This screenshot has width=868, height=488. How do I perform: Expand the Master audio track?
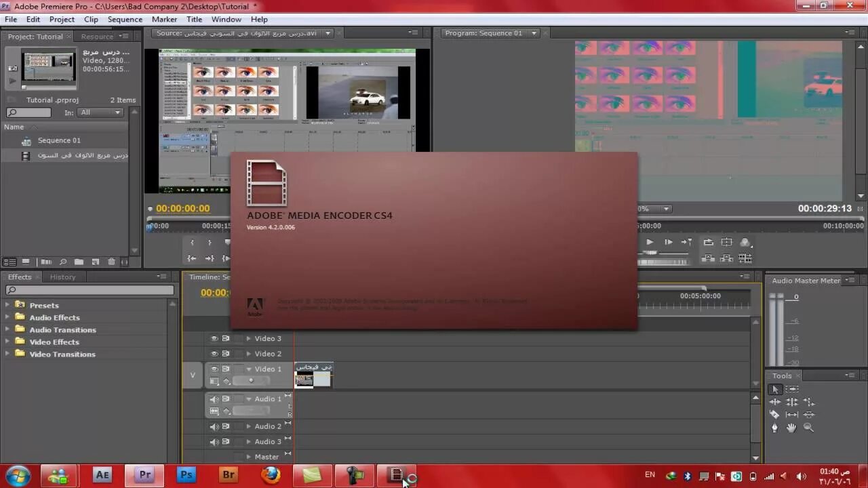point(248,457)
